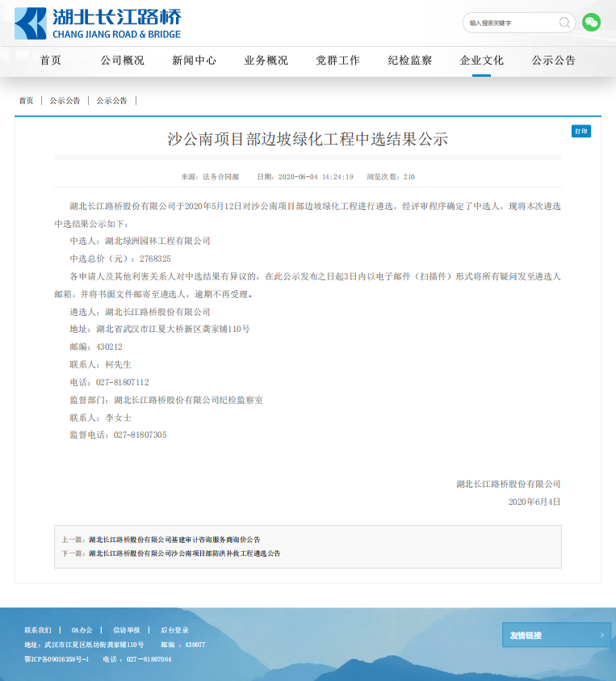This screenshot has width=616, height=681.
Task: Open the 首页 navigation menu item
Action: pos(51,61)
